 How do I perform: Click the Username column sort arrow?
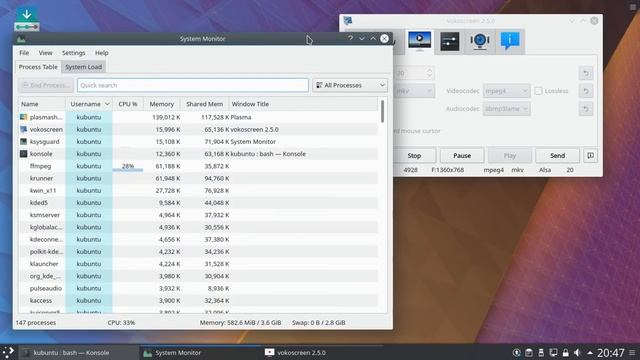click(x=107, y=104)
